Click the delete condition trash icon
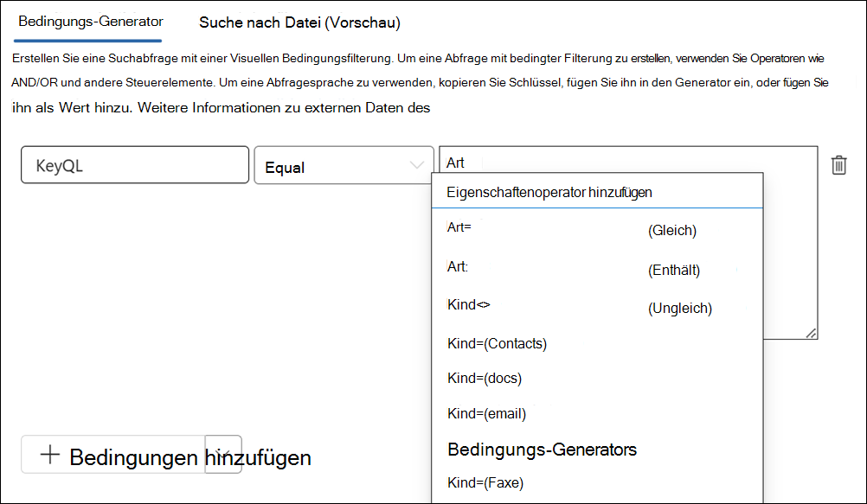Viewport: 867px width, 504px height. tap(838, 164)
